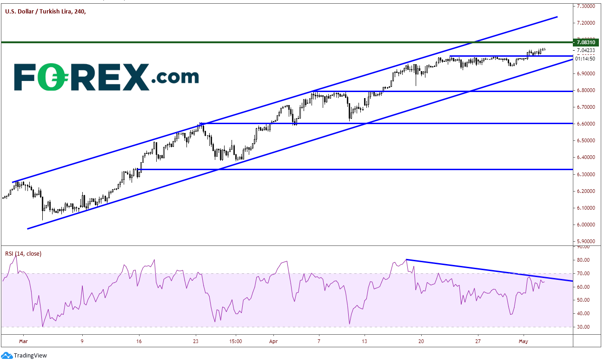The width and height of the screenshot is (604, 364).
Task: Click the 6.60000 price axis label
Action: click(586, 124)
